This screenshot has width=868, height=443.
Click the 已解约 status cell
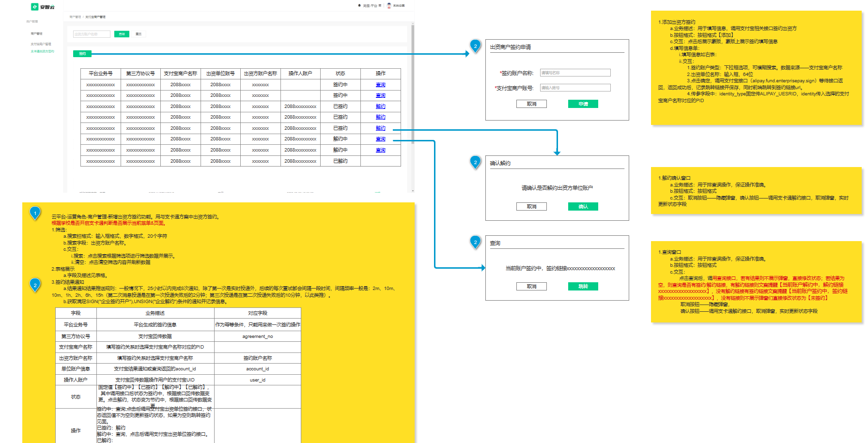pyautogui.click(x=341, y=161)
